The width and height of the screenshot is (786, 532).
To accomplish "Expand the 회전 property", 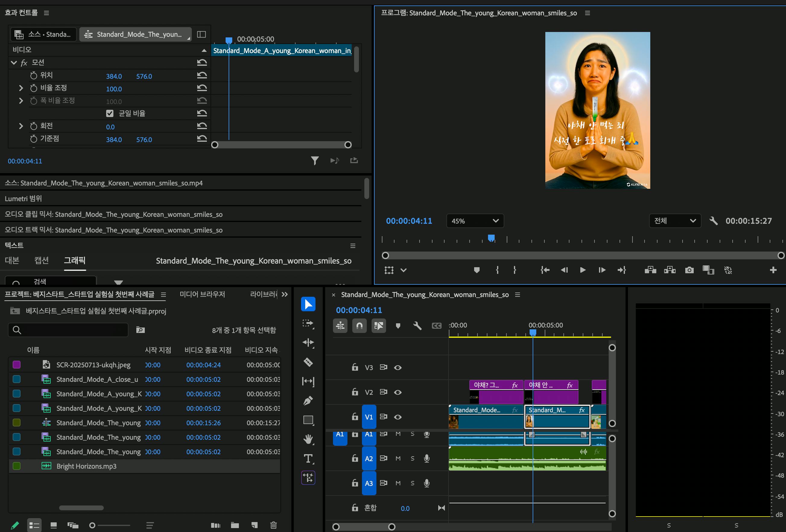I will coord(21,126).
